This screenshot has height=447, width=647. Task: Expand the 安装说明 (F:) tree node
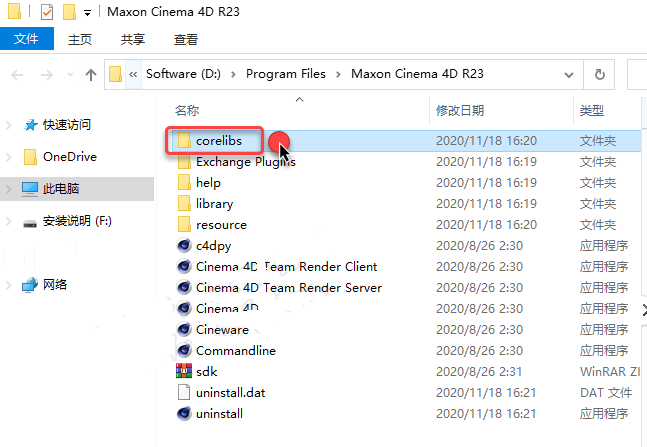(x=9, y=221)
